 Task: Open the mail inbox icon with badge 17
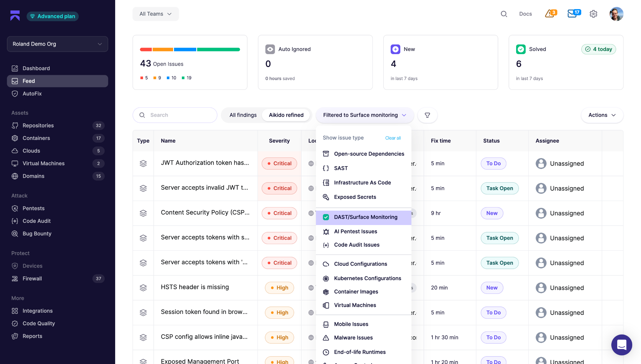(574, 14)
